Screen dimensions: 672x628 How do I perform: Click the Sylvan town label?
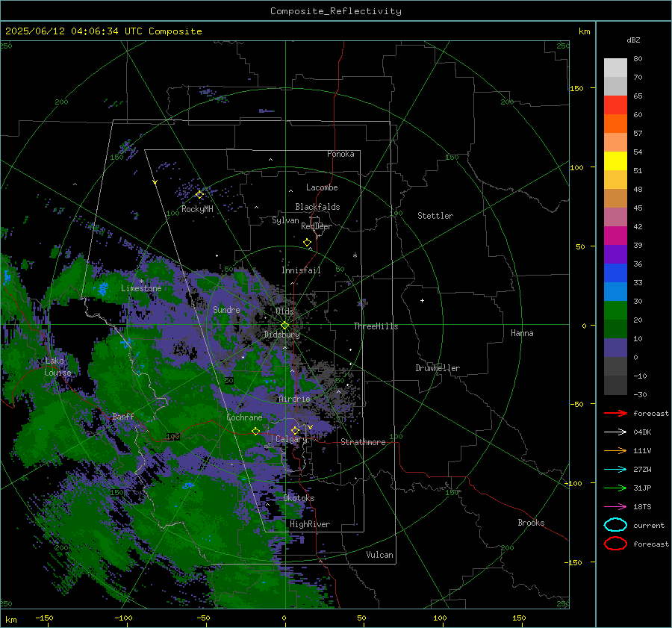[x=285, y=220]
